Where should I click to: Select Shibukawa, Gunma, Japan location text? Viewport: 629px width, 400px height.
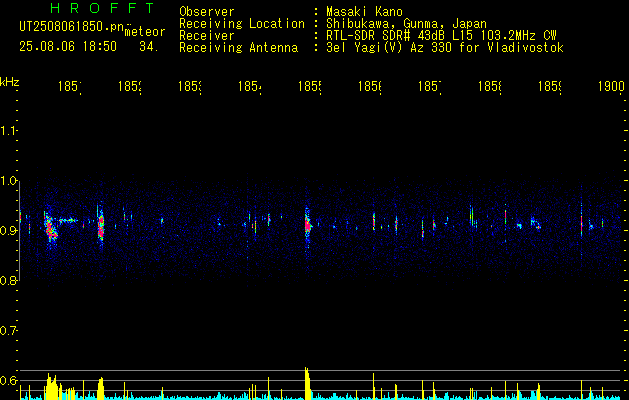[406, 24]
